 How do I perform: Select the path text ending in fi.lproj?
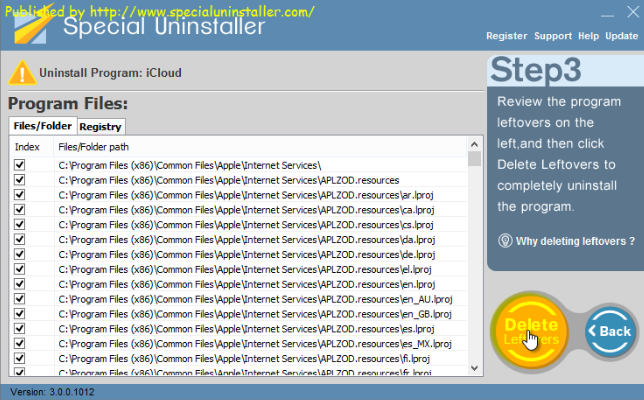pos(244,359)
